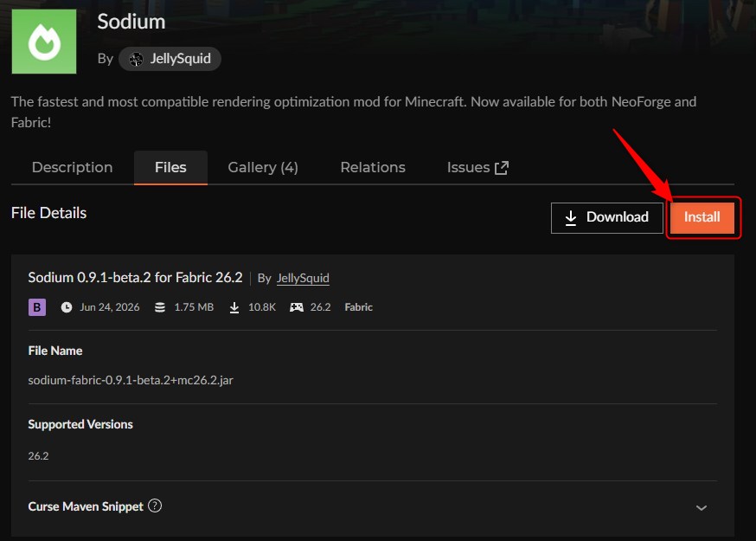
Task: Click the Curse Maven Snippet help icon
Action: point(155,506)
